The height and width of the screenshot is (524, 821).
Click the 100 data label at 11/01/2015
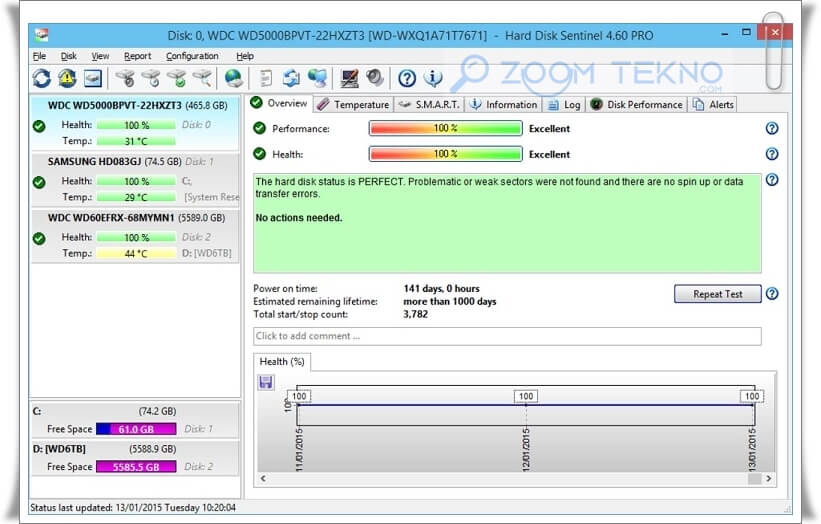[x=299, y=396]
